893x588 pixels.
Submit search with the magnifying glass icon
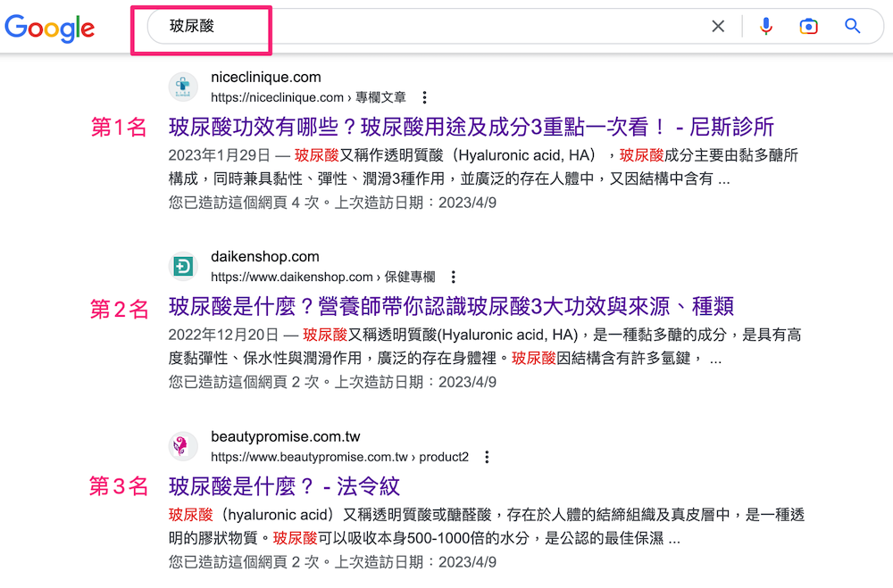(x=852, y=26)
